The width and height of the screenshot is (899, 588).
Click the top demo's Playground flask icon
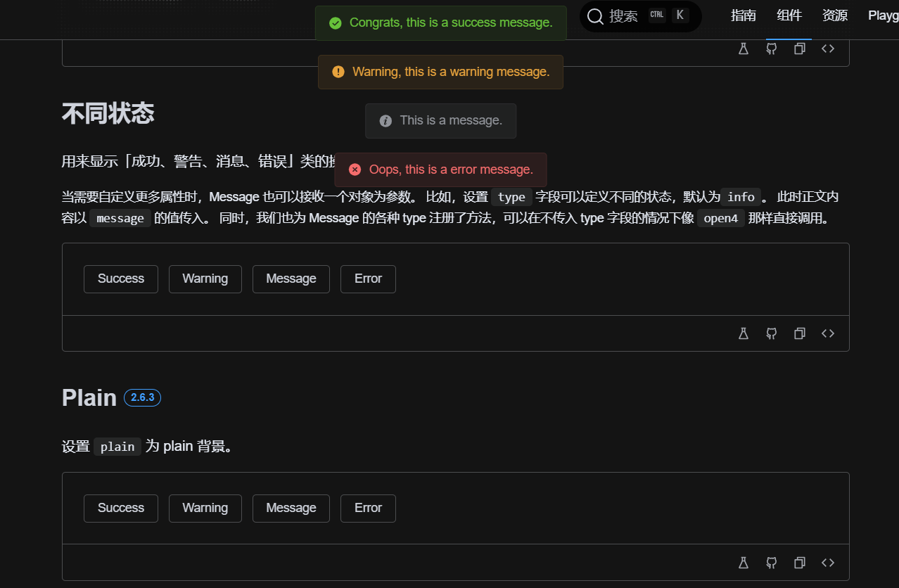744,49
